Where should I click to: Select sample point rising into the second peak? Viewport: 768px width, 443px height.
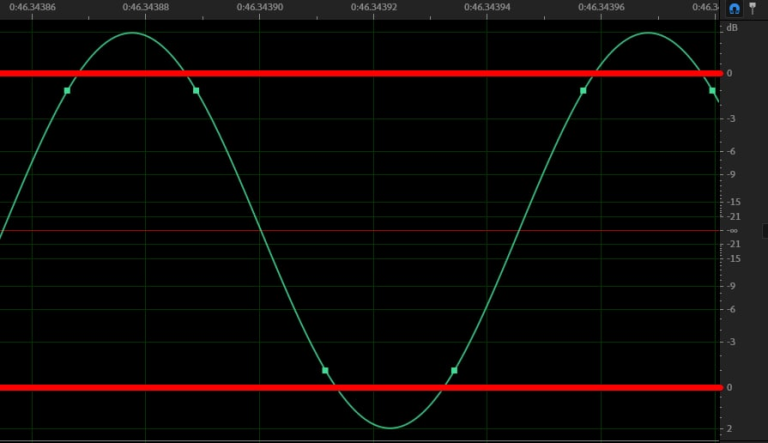point(583,91)
